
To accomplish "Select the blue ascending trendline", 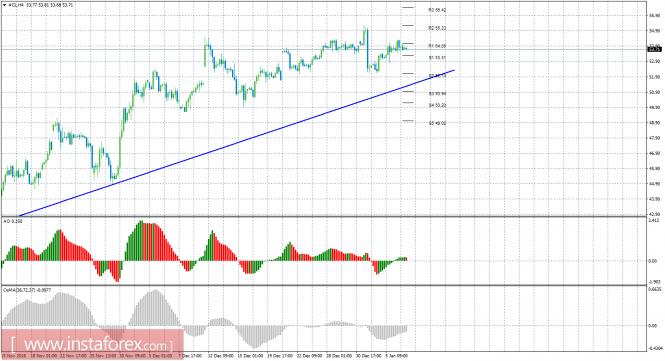I will click(237, 143).
